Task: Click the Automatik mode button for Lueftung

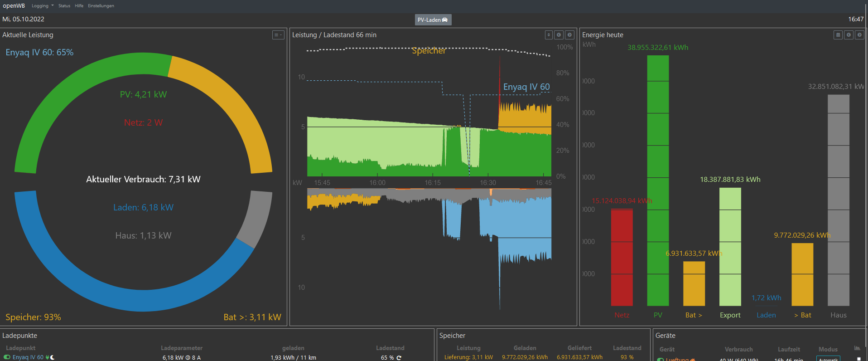Action: pos(828,359)
